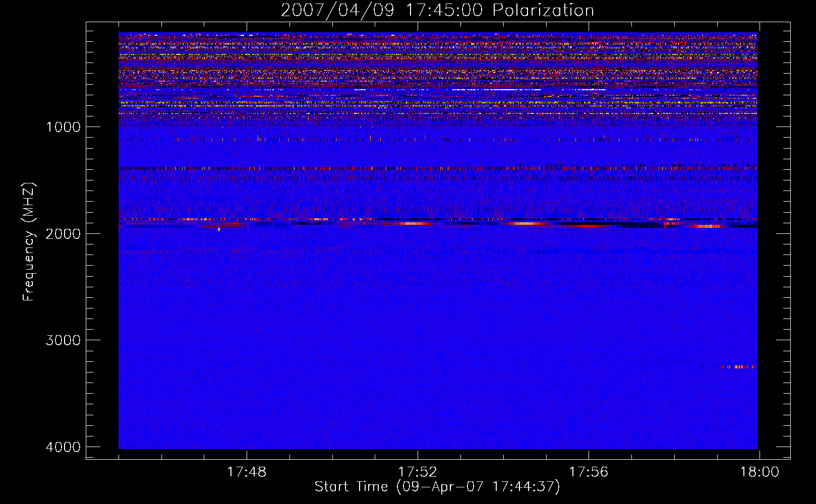Viewport: 816px width, 504px height.
Task: Click the 17:48 time tick label
Action: coord(247,472)
